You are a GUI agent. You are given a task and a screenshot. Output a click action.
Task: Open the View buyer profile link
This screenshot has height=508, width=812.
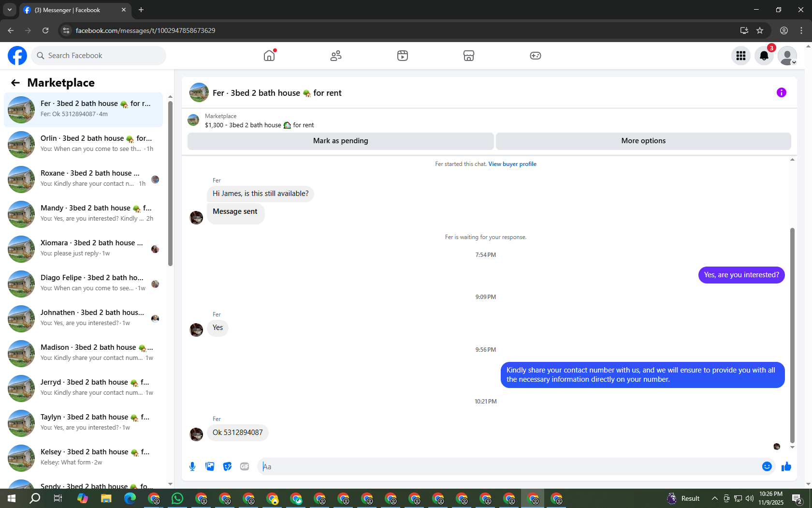pyautogui.click(x=512, y=164)
